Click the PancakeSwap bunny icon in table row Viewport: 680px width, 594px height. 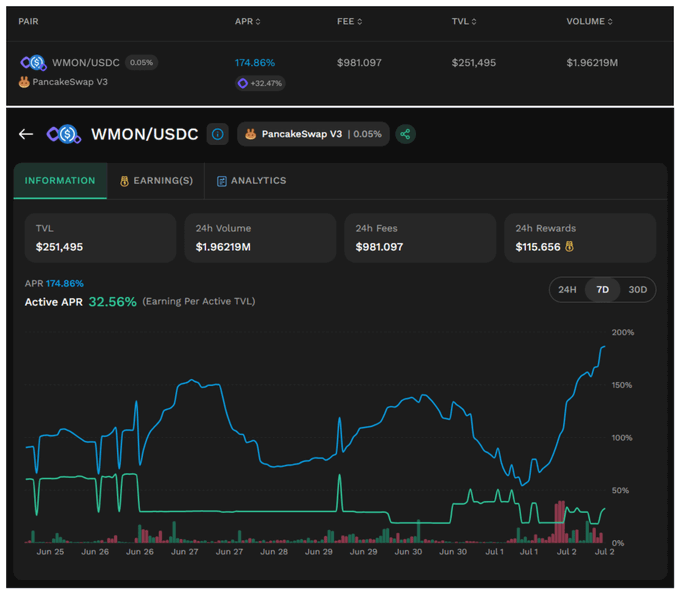(x=24, y=82)
